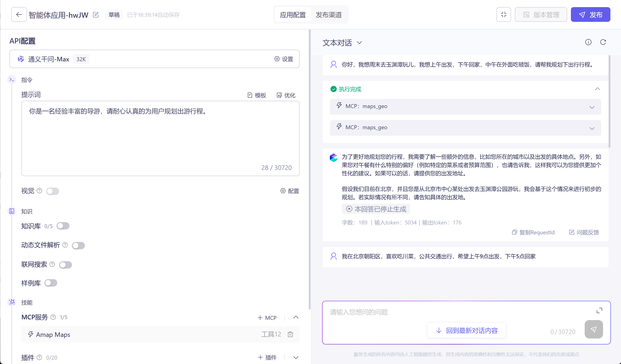Click the 技能 section icon

(x=11, y=302)
